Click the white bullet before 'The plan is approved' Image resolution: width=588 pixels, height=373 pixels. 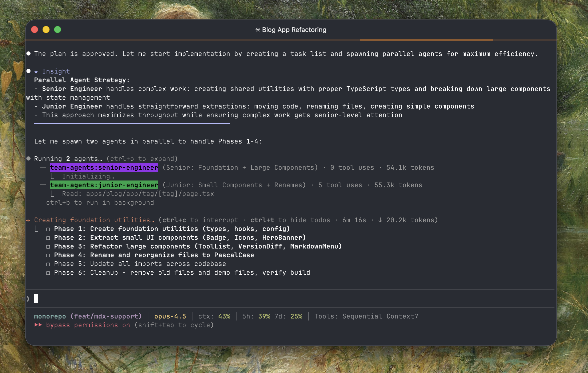click(x=29, y=53)
